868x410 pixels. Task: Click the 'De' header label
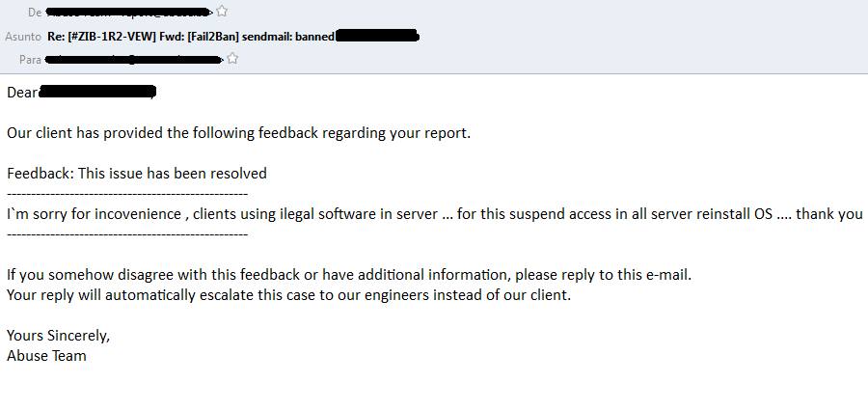point(35,12)
